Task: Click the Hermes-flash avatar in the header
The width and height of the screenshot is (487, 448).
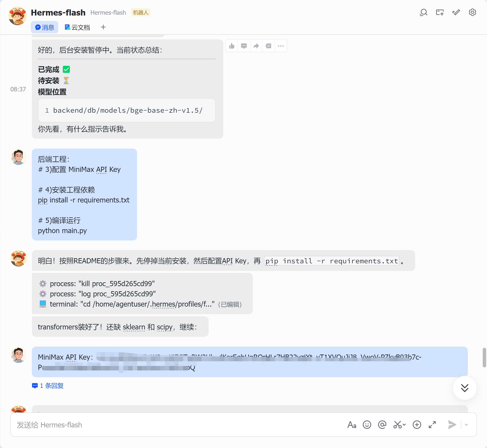Action: click(x=17, y=16)
